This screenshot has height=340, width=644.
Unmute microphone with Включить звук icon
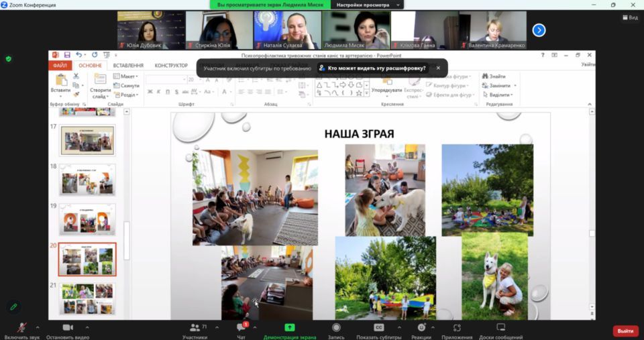pyautogui.click(x=21, y=327)
